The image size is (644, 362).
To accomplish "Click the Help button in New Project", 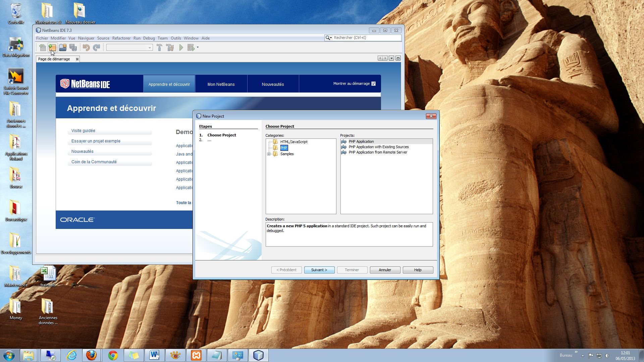I will click(x=418, y=270).
